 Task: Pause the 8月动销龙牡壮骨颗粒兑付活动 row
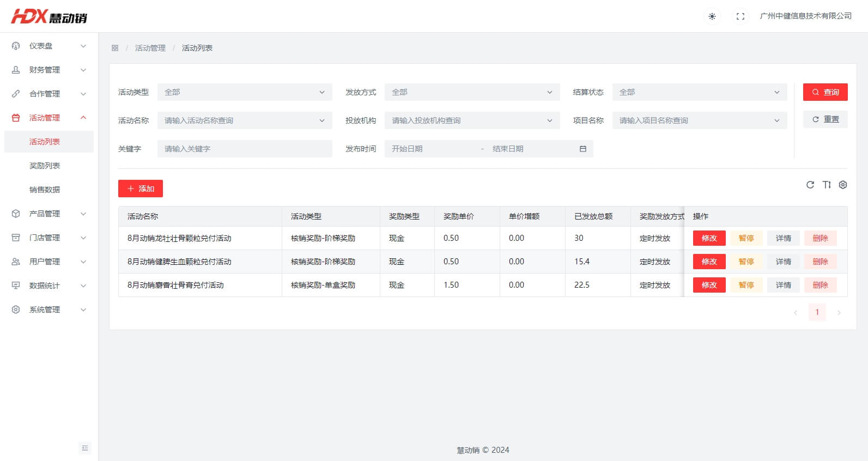746,238
